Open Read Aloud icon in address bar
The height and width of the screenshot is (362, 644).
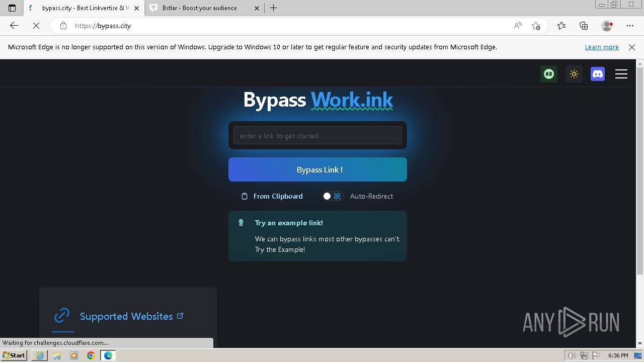tap(517, 26)
